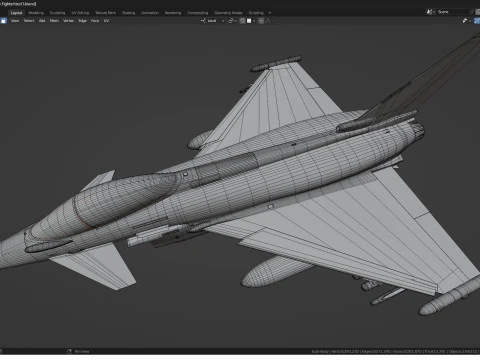
Task: Click the transform orientation axes icon
Action: tap(203, 21)
